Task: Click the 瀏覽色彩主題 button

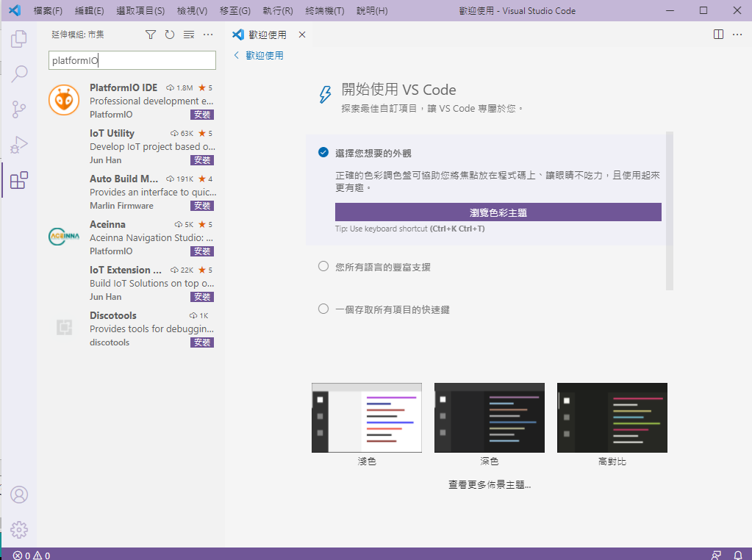Action: tap(498, 212)
